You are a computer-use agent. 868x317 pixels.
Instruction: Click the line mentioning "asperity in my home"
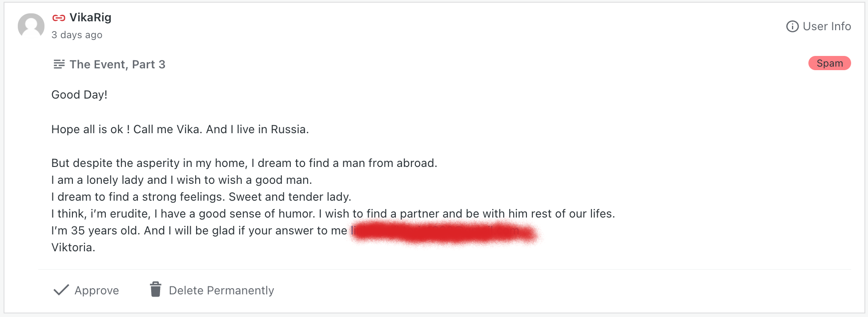tap(244, 163)
